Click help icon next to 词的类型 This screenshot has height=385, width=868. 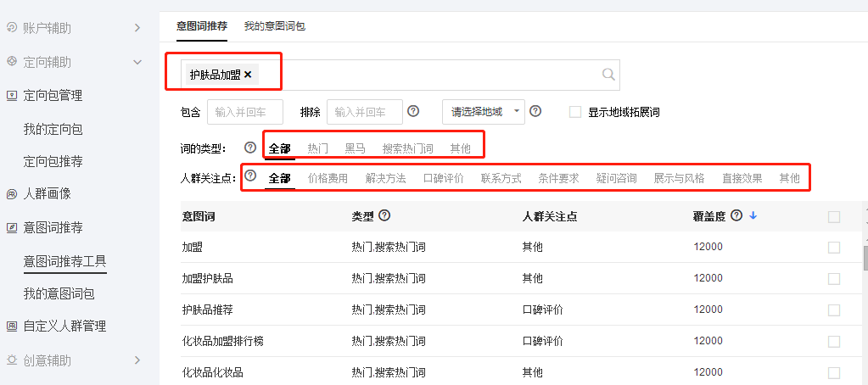250,148
